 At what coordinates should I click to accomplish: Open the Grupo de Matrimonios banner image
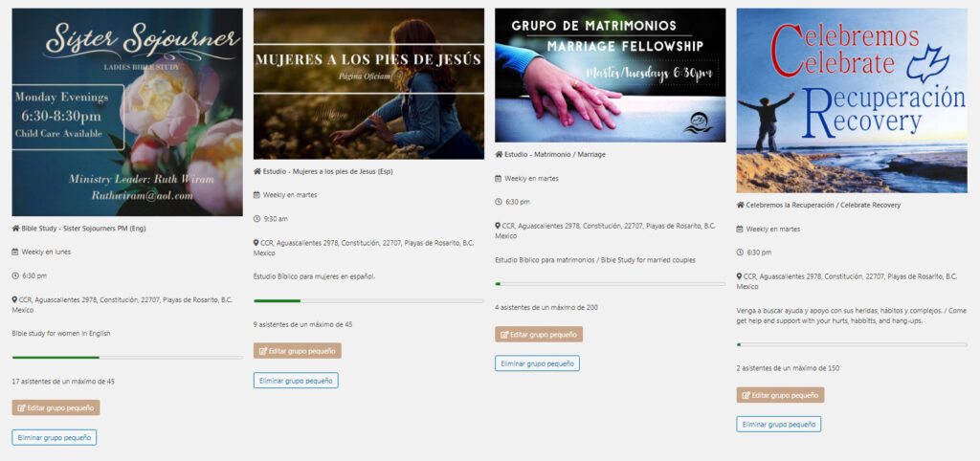point(610,75)
